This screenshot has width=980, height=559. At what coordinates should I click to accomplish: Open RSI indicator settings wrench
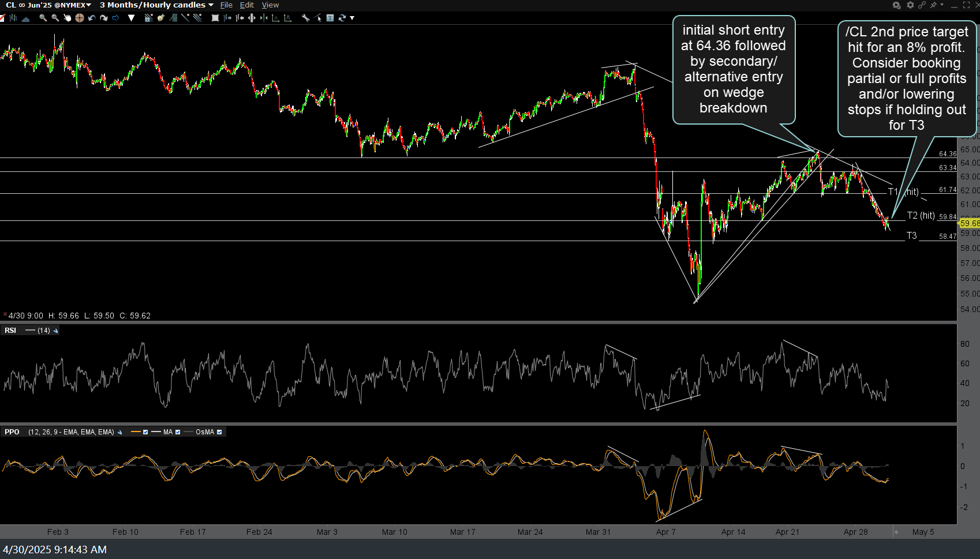(56, 331)
